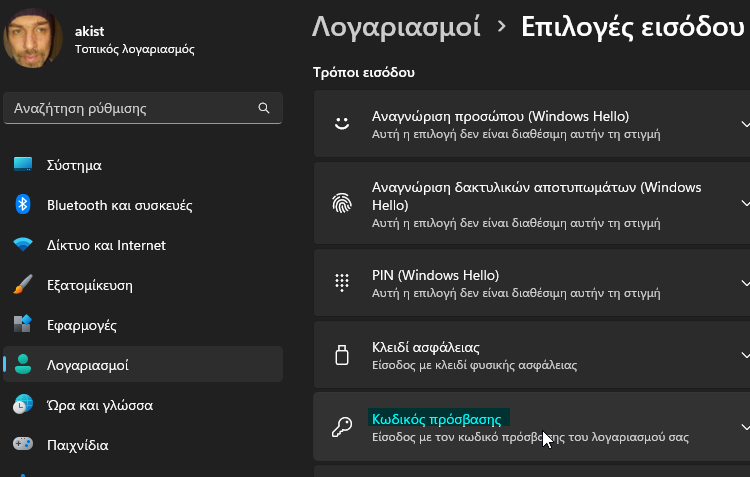Open Σύστημα settings via monitor icon
Image resolution: width=750 pixels, height=477 pixels.
click(23, 164)
